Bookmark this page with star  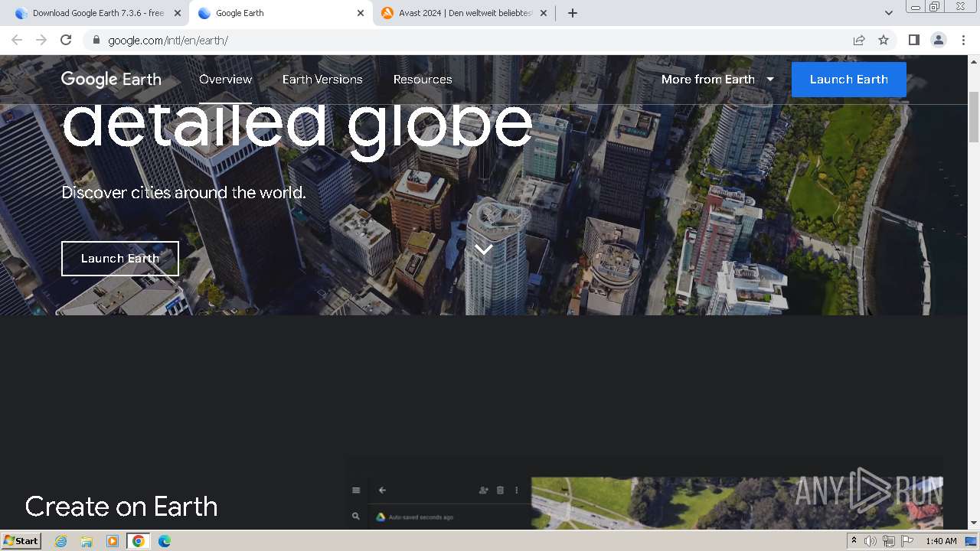(884, 40)
